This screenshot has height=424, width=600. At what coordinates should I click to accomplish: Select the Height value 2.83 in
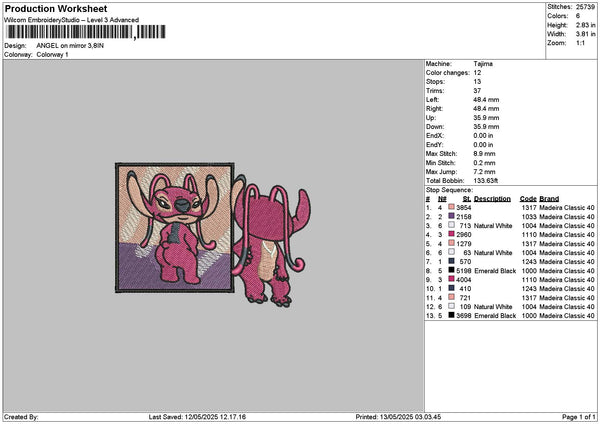point(585,25)
